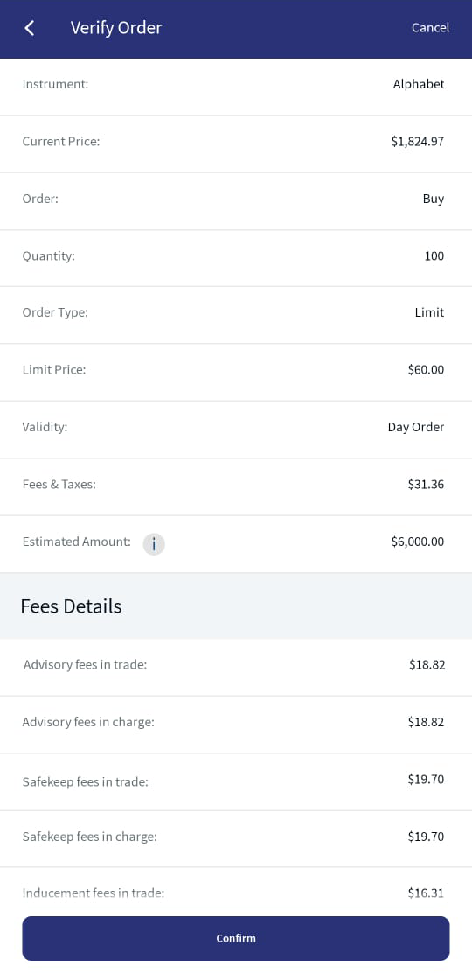Tap the Current Price $1,824.97 value

[418, 141]
